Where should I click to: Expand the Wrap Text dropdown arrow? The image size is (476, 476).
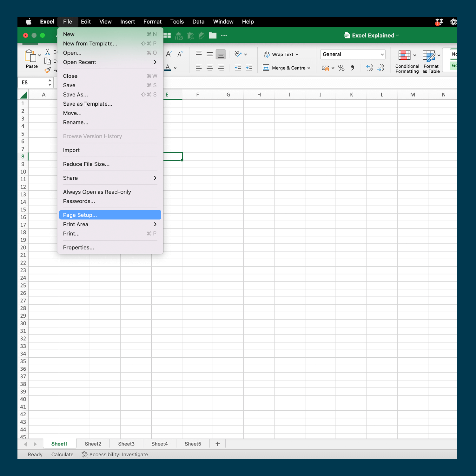(297, 55)
